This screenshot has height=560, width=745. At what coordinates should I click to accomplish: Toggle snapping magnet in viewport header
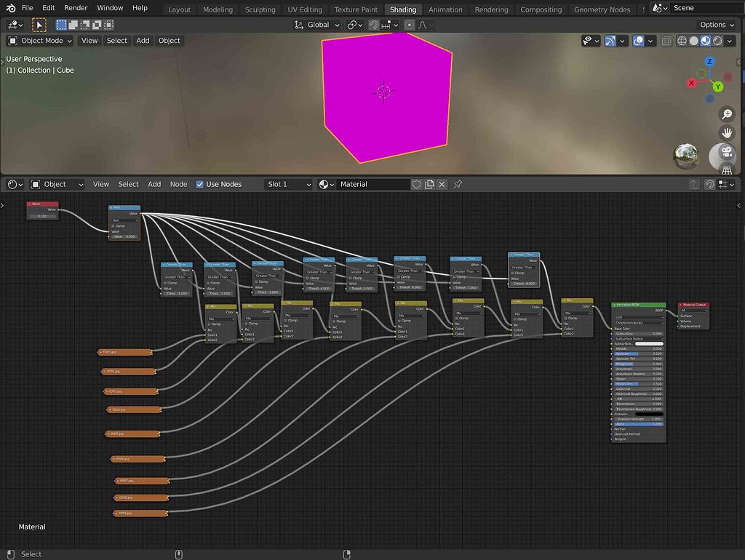pos(374,25)
